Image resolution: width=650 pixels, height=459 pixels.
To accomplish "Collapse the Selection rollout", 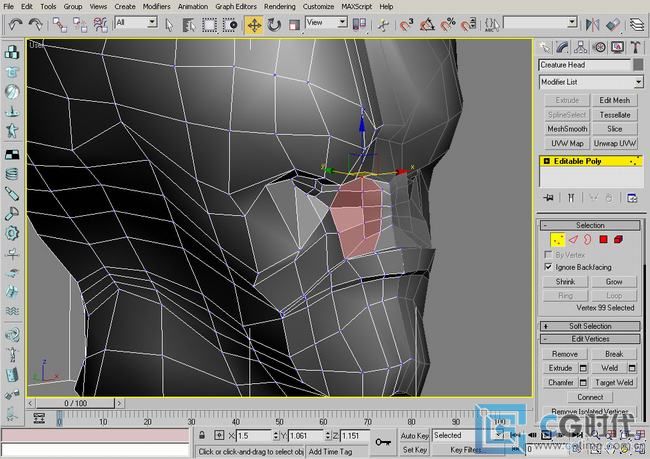I will 590,225.
